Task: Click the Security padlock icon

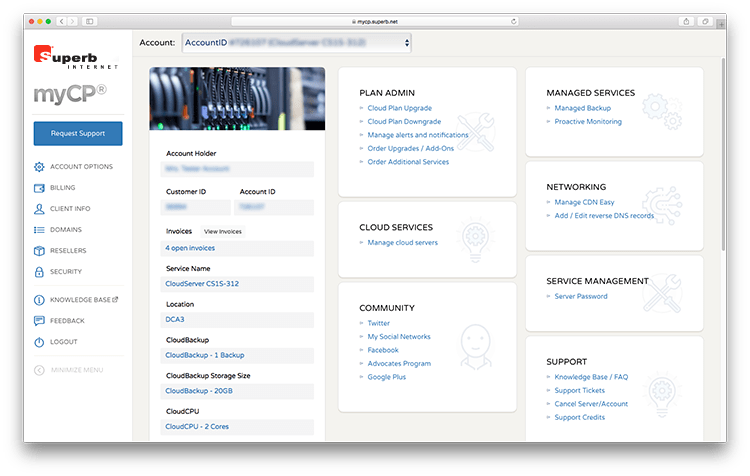Action: [x=39, y=272]
